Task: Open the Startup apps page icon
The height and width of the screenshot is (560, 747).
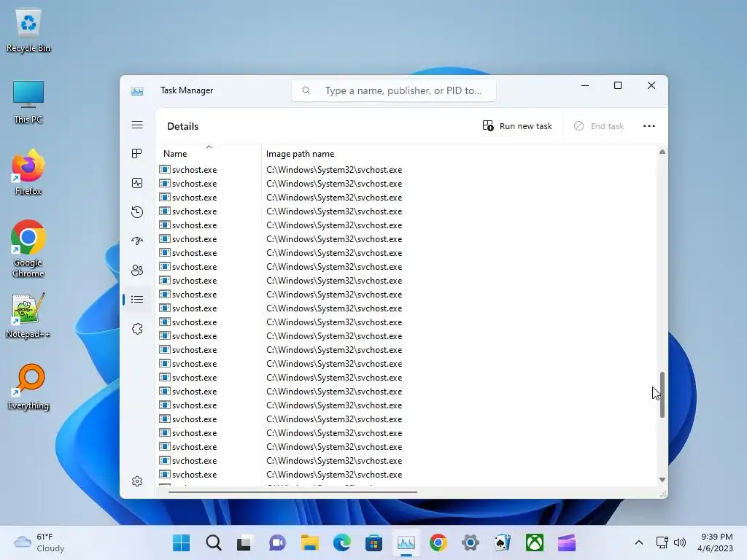Action: pos(137,241)
